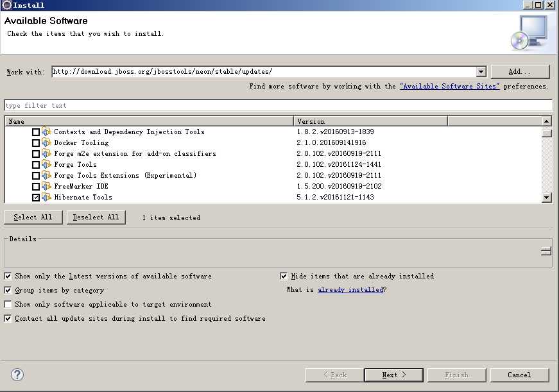559x392 pixels.
Task: Click the Deselect All button
Action: pos(96,217)
